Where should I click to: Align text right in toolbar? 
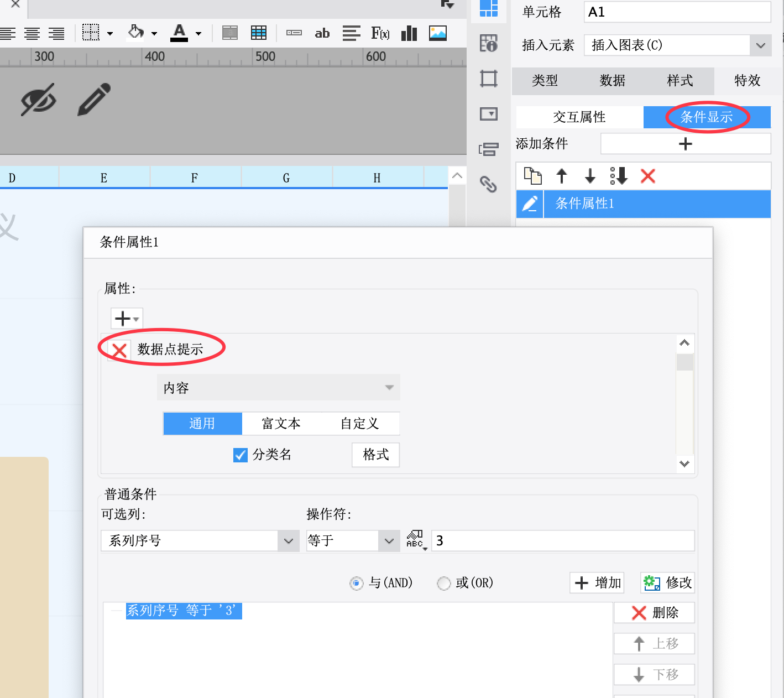[x=56, y=34]
